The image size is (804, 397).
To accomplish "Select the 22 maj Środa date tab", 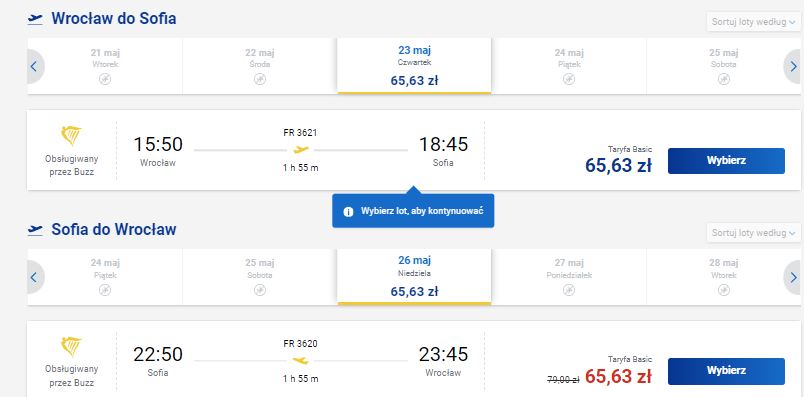I will point(260,66).
